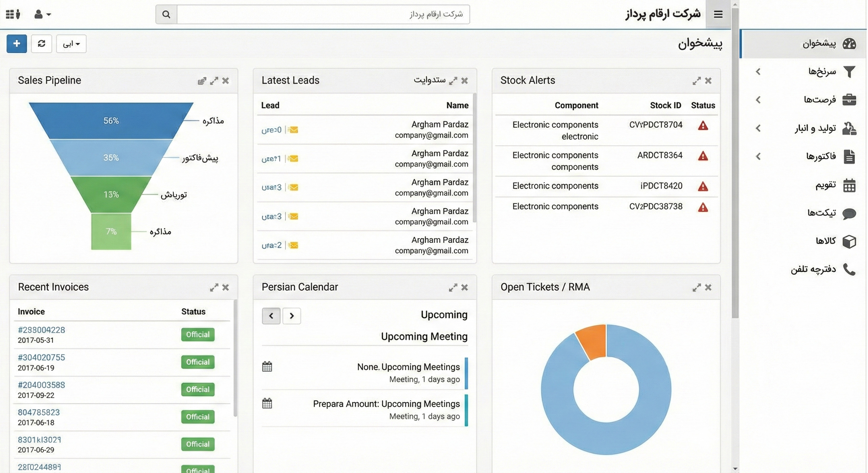868x473 pixels.
Task: Open the user profile dropdown
Action: click(42, 14)
